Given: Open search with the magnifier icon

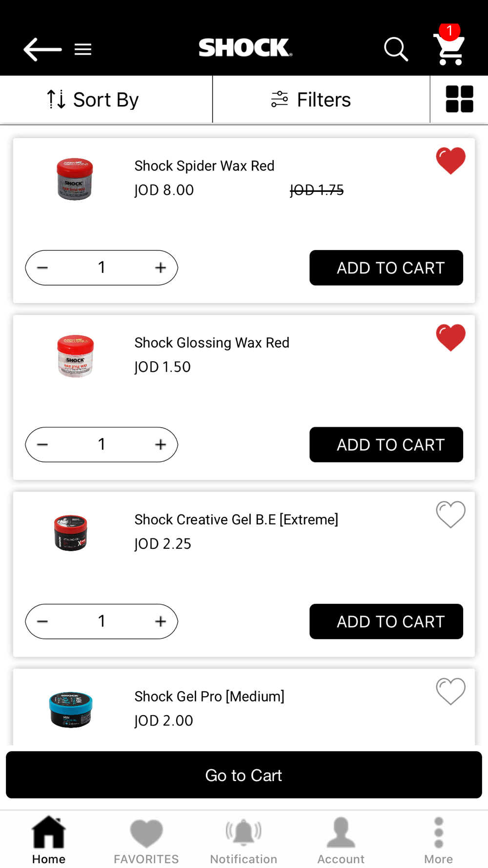Looking at the screenshot, I should click(395, 49).
